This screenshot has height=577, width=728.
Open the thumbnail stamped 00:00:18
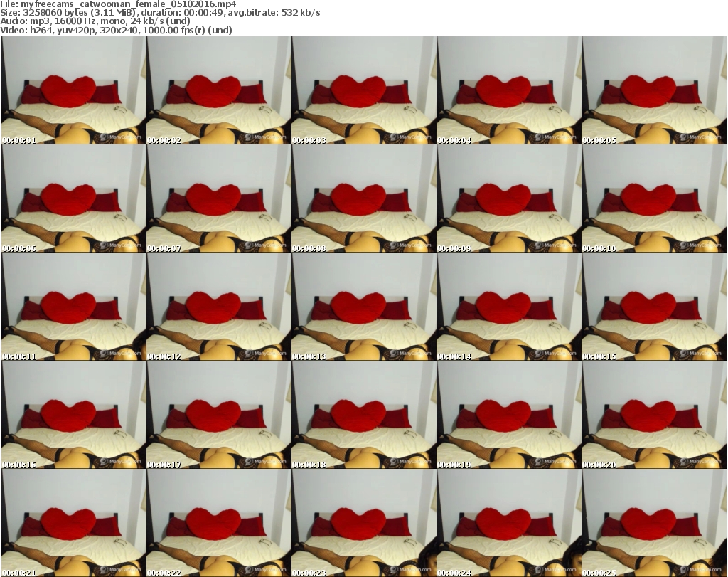coord(363,415)
